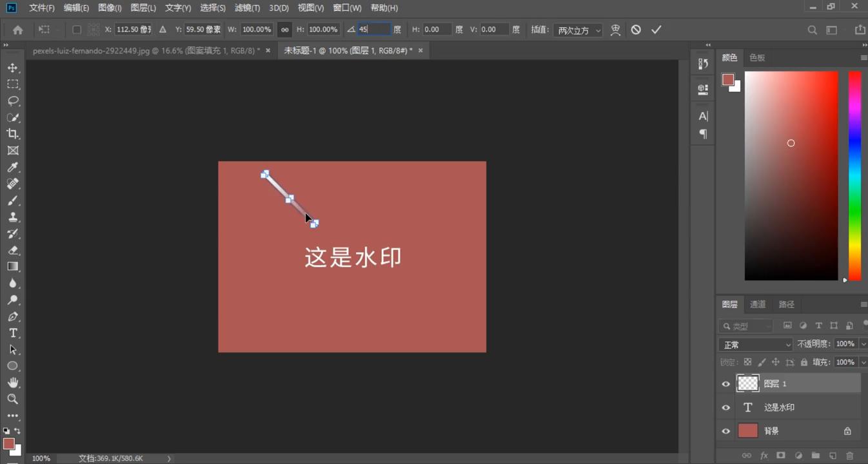Select the Hand tool

click(x=13, y=383)
